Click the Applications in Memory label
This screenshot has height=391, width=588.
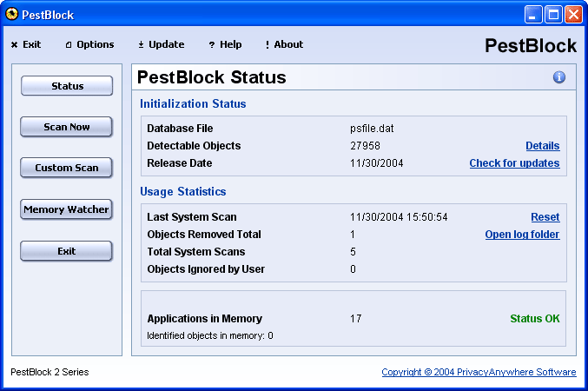click(204, 319)
